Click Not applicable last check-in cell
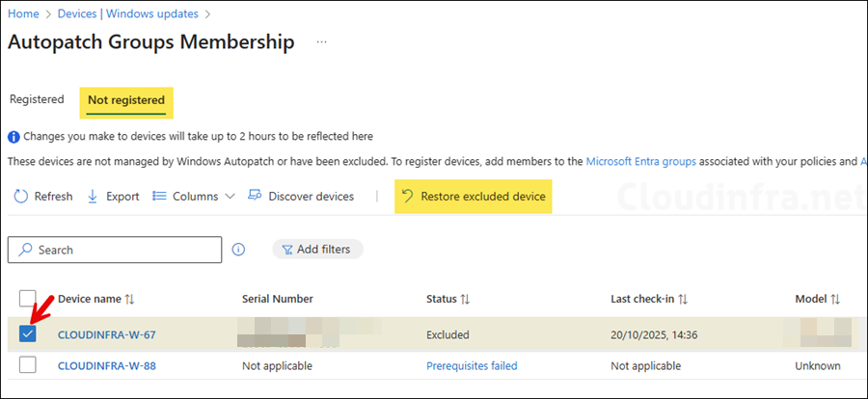 tap(645, 366)
